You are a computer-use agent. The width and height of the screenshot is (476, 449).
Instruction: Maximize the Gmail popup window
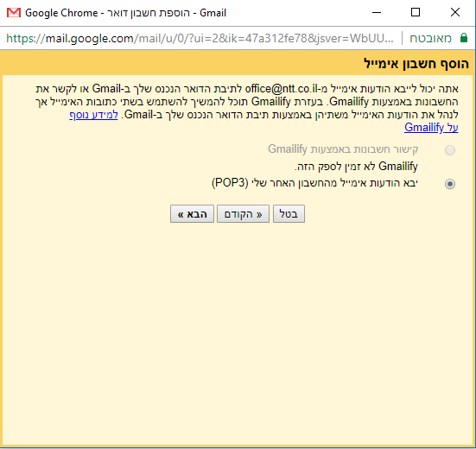(x=416, y=13)
